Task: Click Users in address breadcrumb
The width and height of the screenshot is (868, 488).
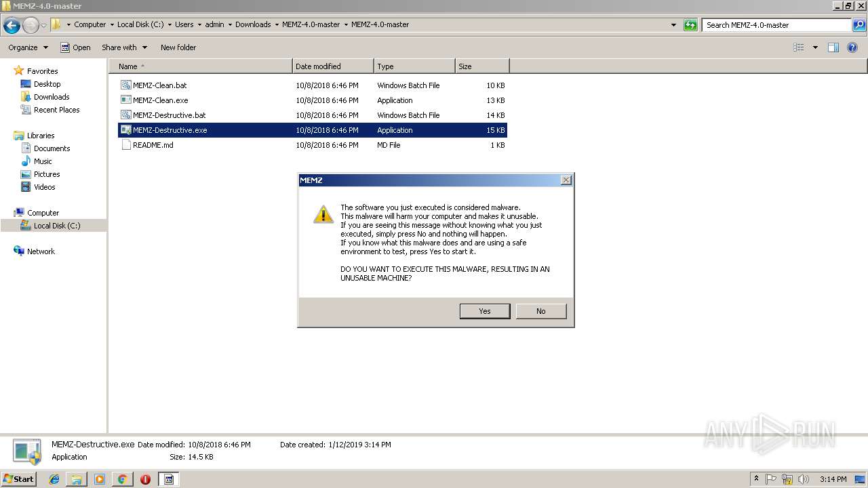Action: point(184,25)
